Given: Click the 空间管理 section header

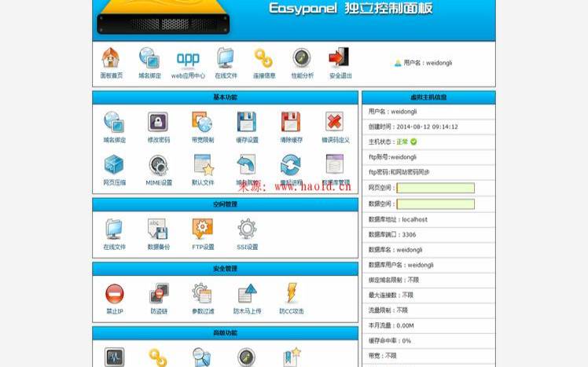Looking at the screenshot, I should (x=225, y=204).
